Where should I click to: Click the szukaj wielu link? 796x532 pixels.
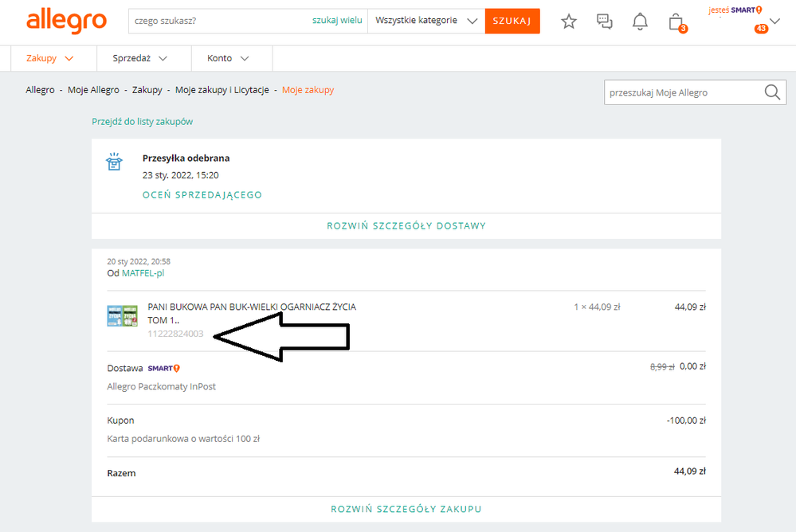click(x=337, y=20)
